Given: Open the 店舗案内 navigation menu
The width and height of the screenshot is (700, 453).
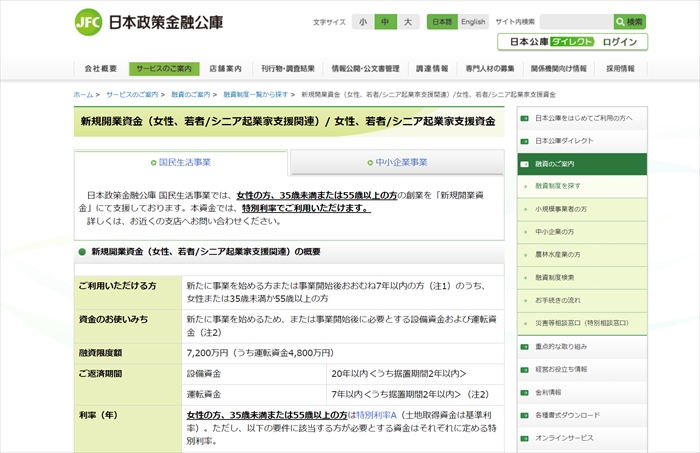Looking at the screenshot, I should (x=225, y=69).
